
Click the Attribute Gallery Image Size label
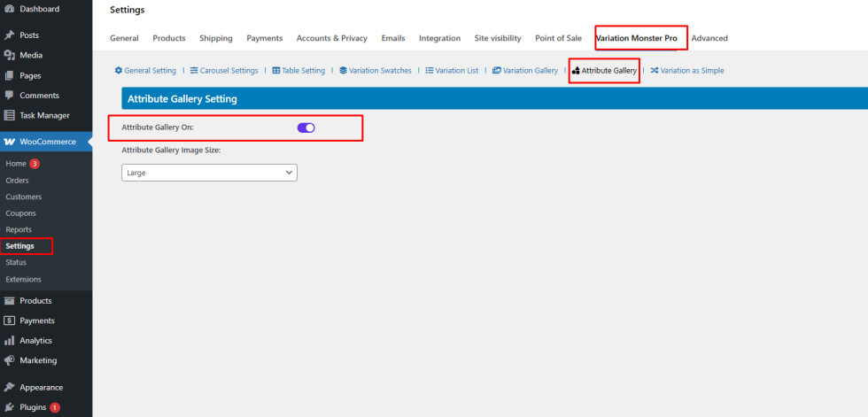click(171, 150)
